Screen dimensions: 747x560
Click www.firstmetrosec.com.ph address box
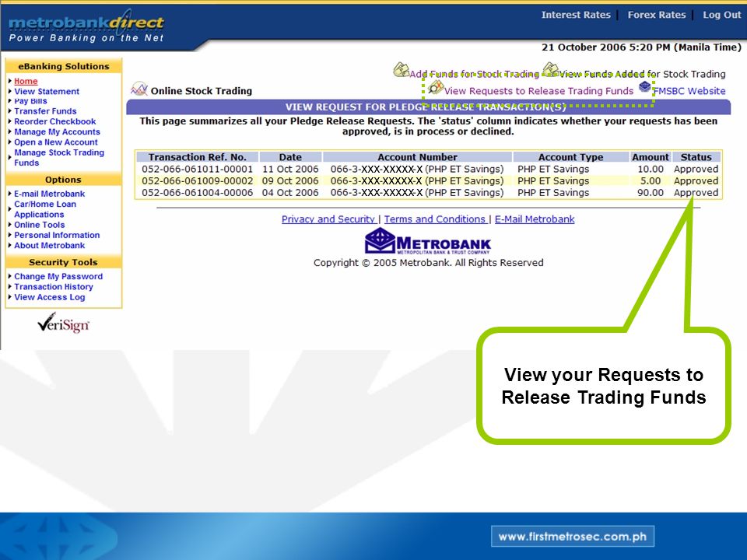tap(573, 537)
